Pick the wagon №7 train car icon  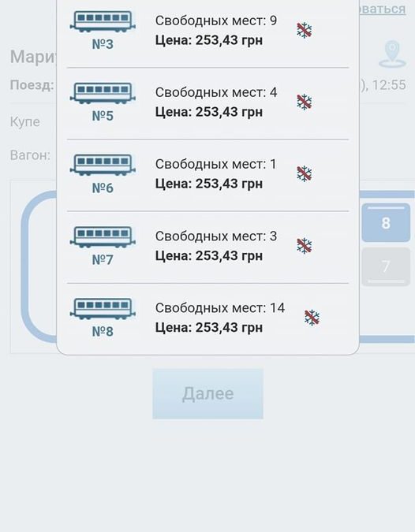103,237
